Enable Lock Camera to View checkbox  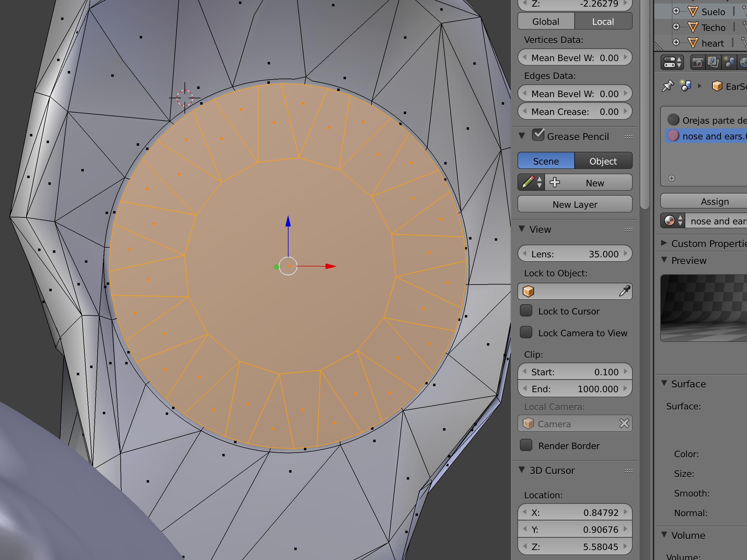[526, 333]
